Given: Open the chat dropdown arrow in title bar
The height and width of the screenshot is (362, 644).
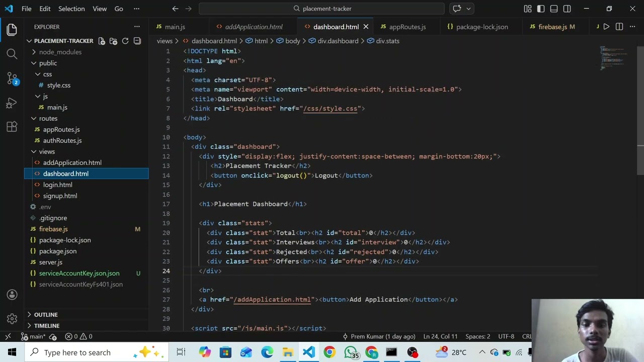Looking at the screenshot, I should 468,9.
